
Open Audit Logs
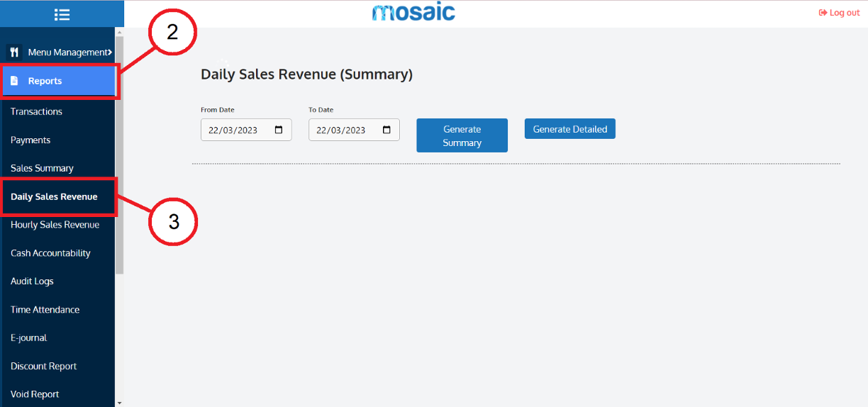[32, 281]
